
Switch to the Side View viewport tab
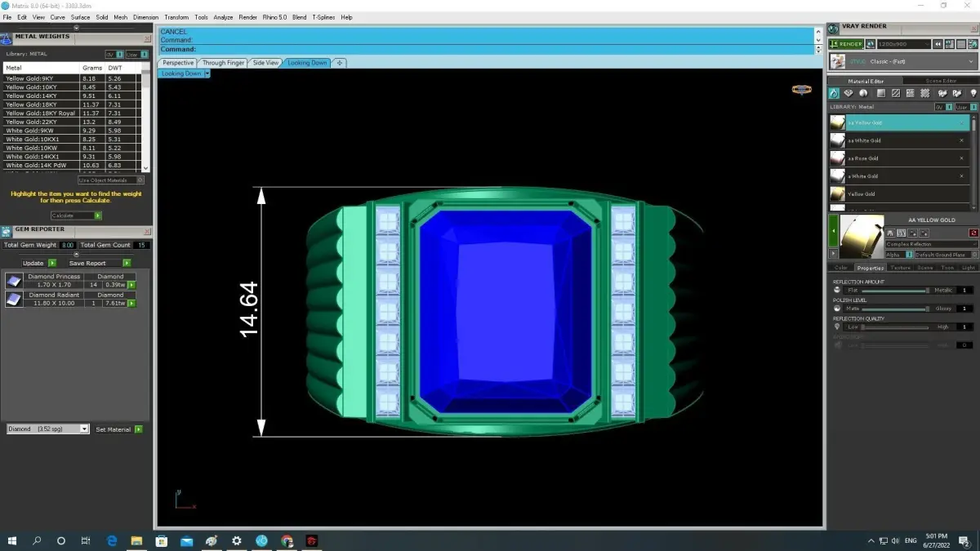point(265,63)
